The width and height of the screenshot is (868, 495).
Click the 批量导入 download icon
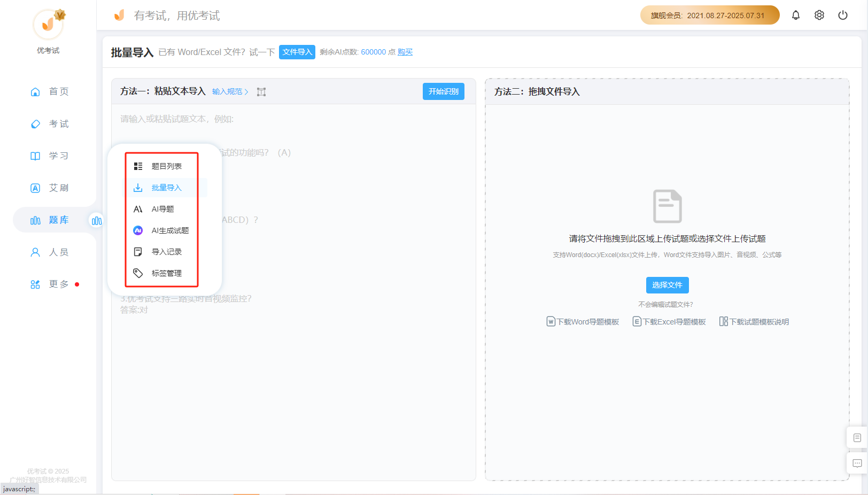coord(138,188)
